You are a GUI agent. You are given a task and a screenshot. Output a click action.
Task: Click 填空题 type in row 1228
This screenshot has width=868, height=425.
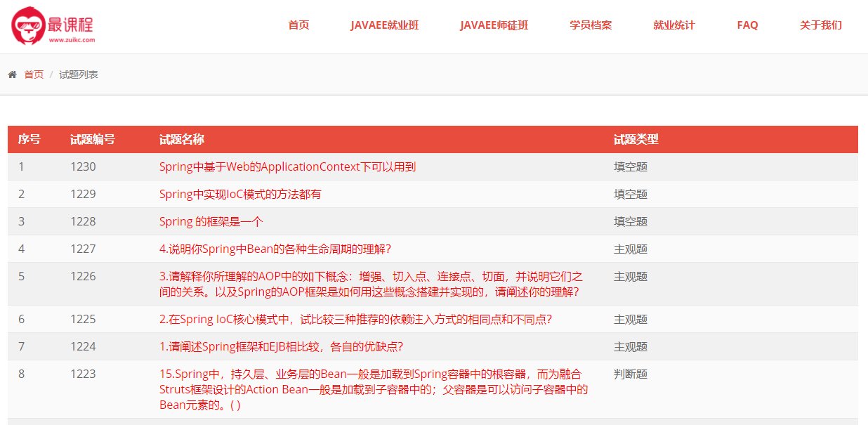click(631, 221)
